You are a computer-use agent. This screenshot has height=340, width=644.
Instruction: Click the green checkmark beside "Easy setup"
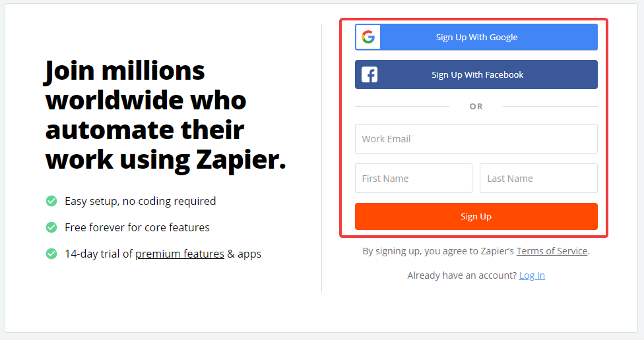point(51,201)
